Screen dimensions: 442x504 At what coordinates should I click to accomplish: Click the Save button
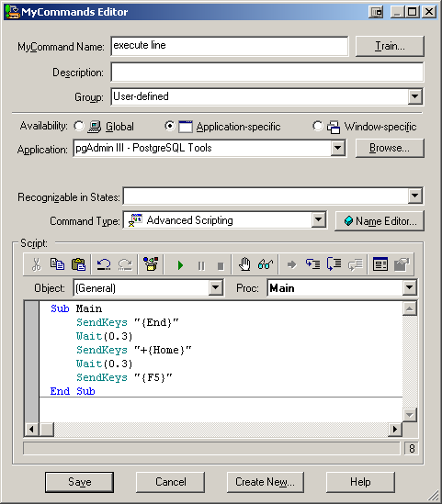79,482
